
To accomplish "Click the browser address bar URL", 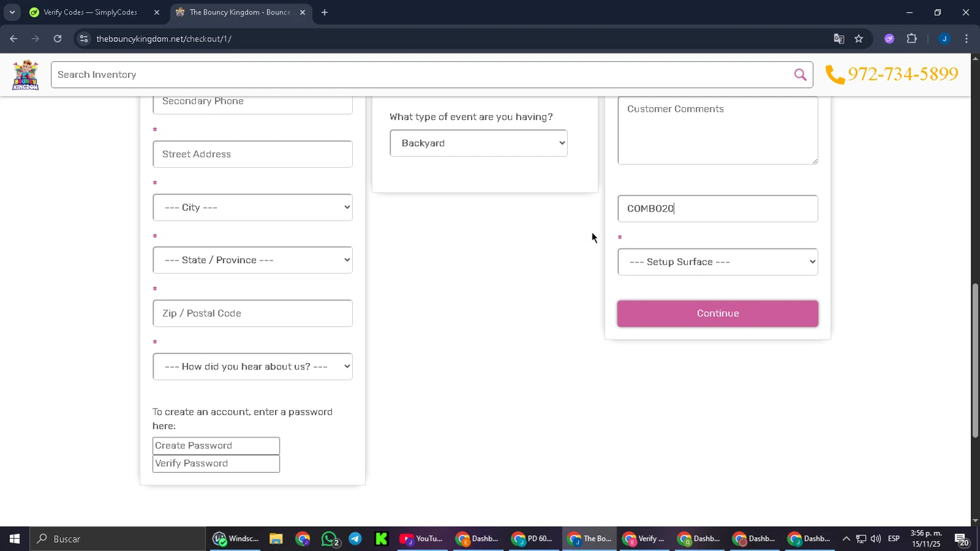I will (164, 39).
